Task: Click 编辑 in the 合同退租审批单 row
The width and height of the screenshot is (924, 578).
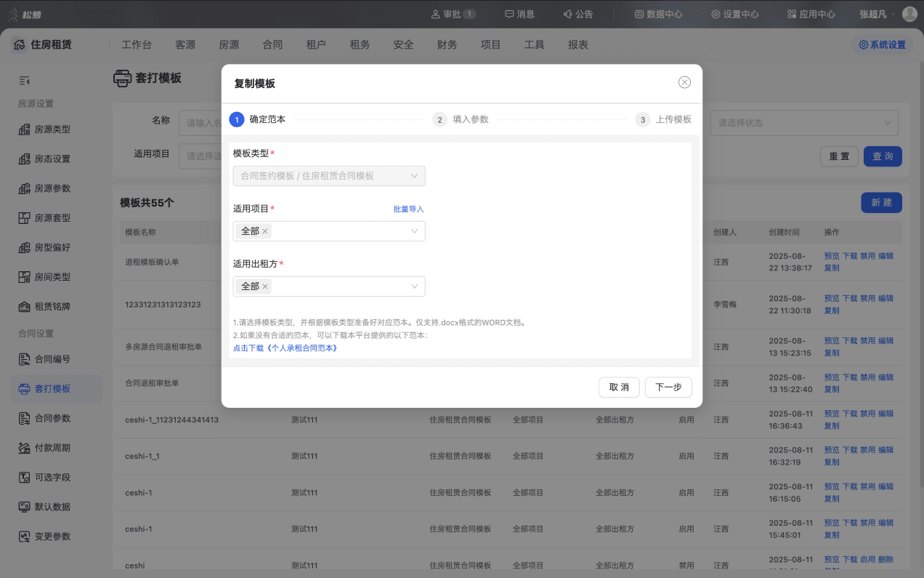Action: (x=885, y=377)
